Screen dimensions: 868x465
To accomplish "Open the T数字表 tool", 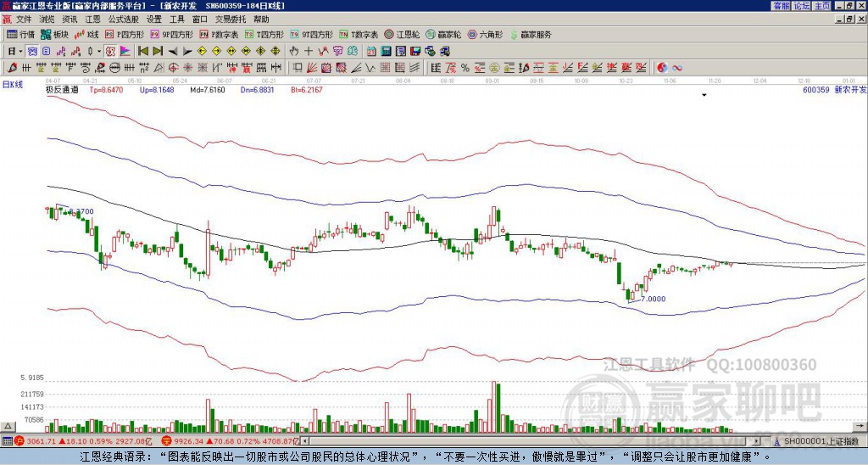I will point(359,34).
